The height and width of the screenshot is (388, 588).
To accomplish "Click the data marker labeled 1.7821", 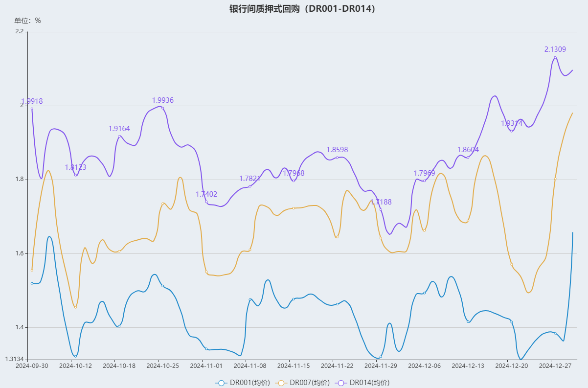I will pyautogui.click(x=250, y=186).
